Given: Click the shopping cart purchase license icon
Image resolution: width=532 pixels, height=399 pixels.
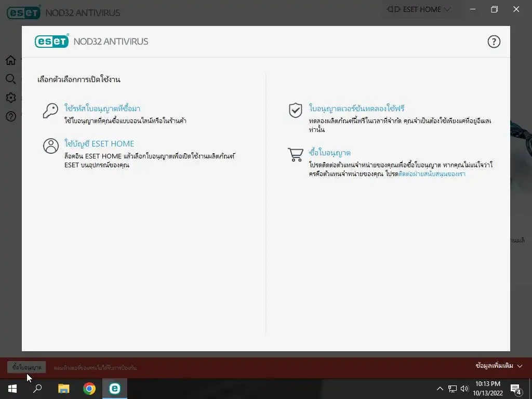Looking at the screenshot, I should coord(296,155).
